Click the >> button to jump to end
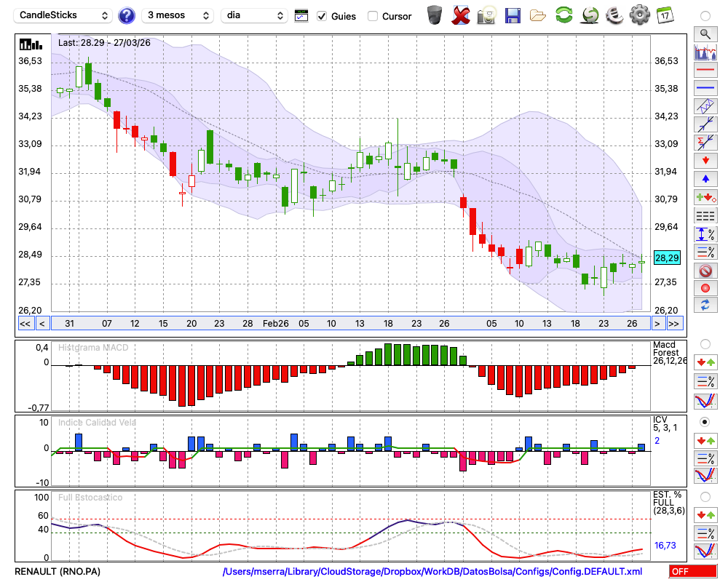This screenshot has height=582, width=728. coord(674,324)
